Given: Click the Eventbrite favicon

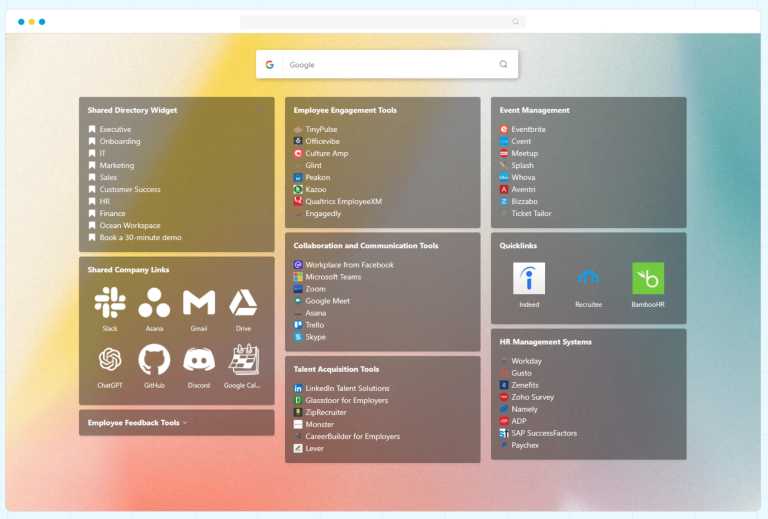Looking at the screenshot, I should [504, 129].
